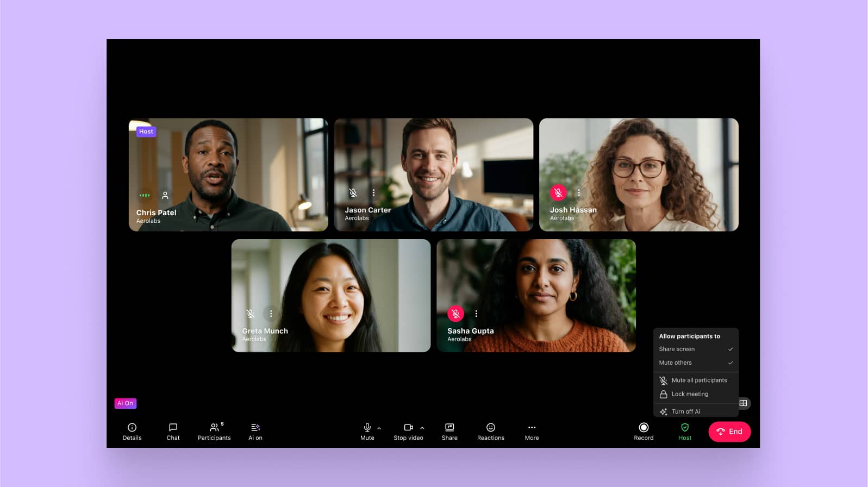Click the Host shield button
The width and height of the screenshot is (868, 487).
tap(685, 432)
